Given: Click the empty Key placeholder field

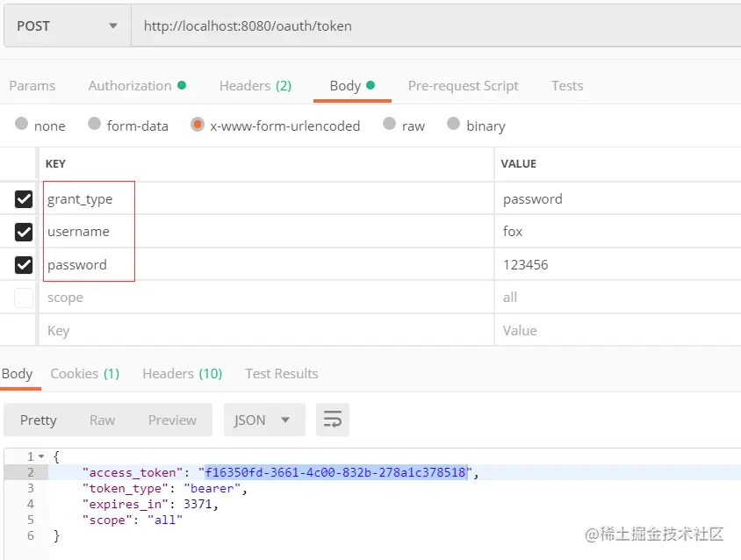Looking at the screenshot, I should coord(267,330).
